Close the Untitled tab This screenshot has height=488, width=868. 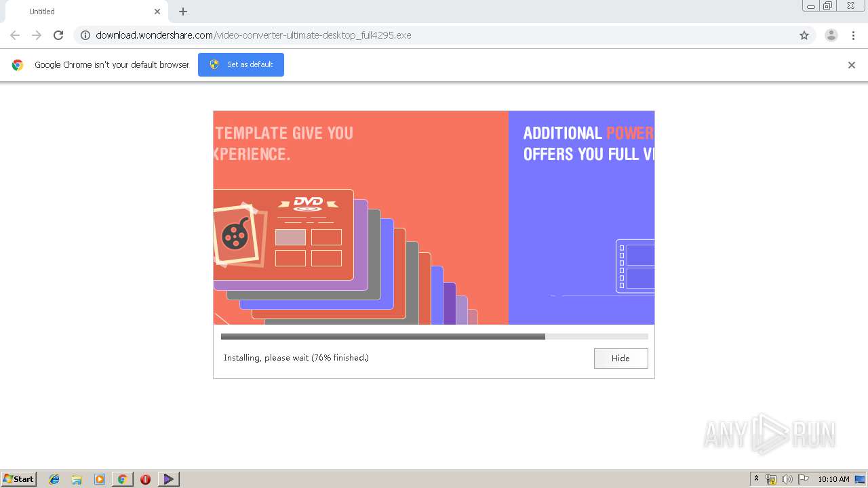[157, 12]
